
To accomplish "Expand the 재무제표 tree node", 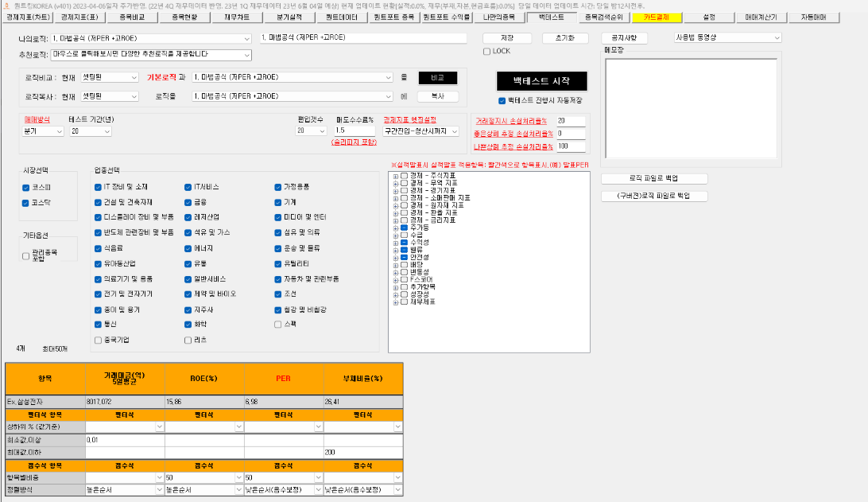I will coord(395,302).
